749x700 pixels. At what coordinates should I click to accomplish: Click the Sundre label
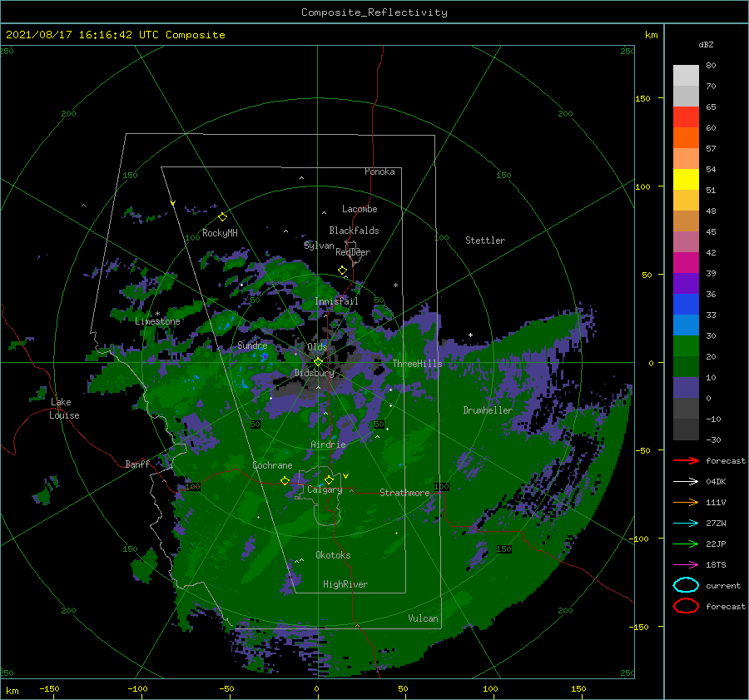[252, 345]
